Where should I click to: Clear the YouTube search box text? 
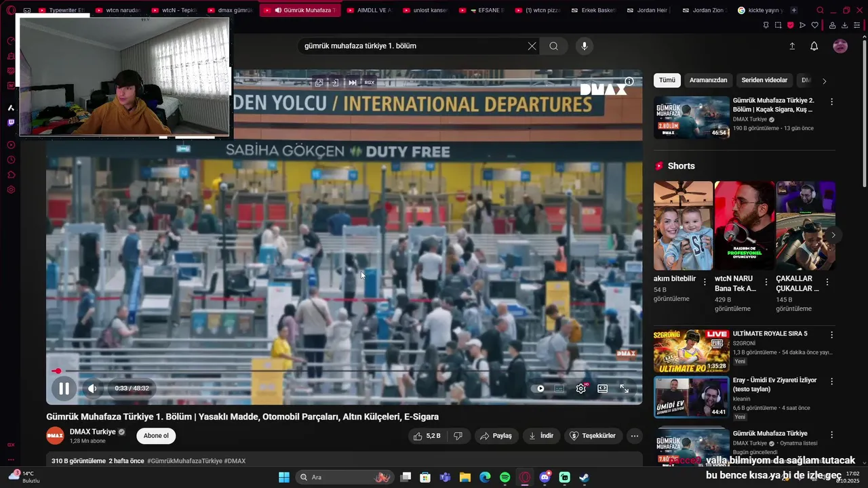(532, 46)
